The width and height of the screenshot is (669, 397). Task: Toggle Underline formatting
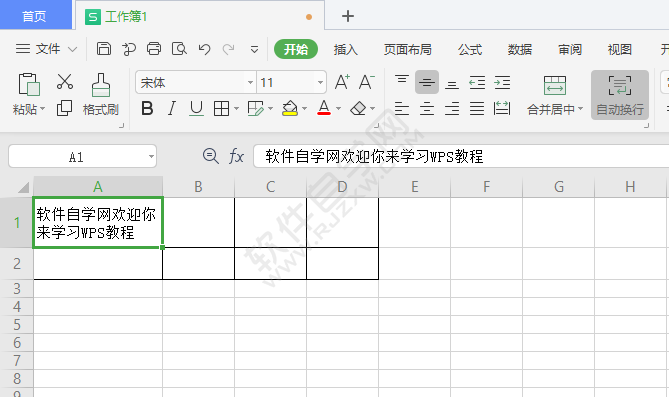(196, 109)
